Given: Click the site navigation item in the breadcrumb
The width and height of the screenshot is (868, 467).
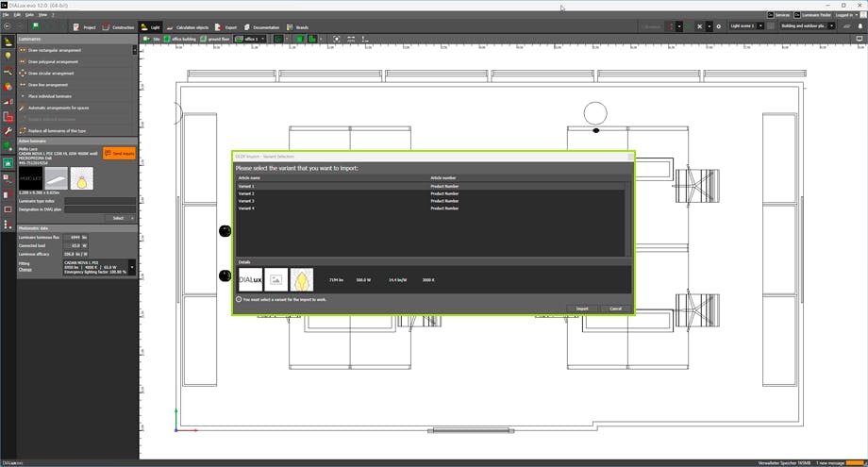Looking at the screenshot, I should tap(152, 39).
